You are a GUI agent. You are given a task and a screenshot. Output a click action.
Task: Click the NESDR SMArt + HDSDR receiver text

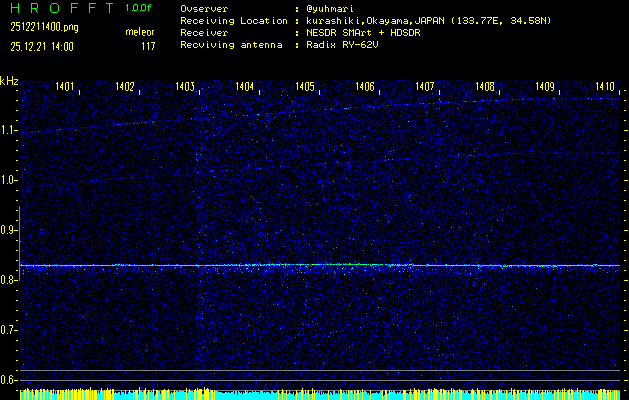[365, 32]
